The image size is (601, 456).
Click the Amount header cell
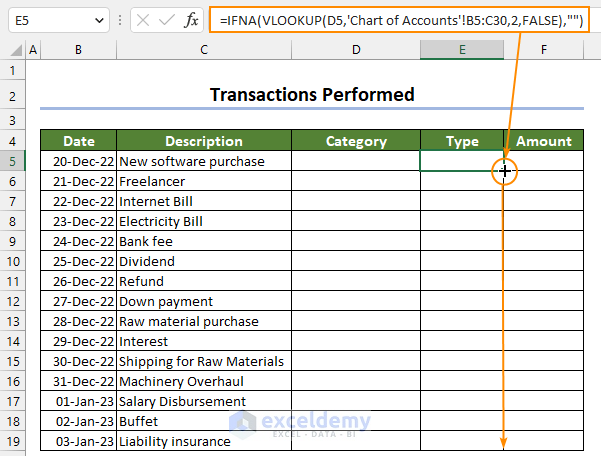coord(543,141)
